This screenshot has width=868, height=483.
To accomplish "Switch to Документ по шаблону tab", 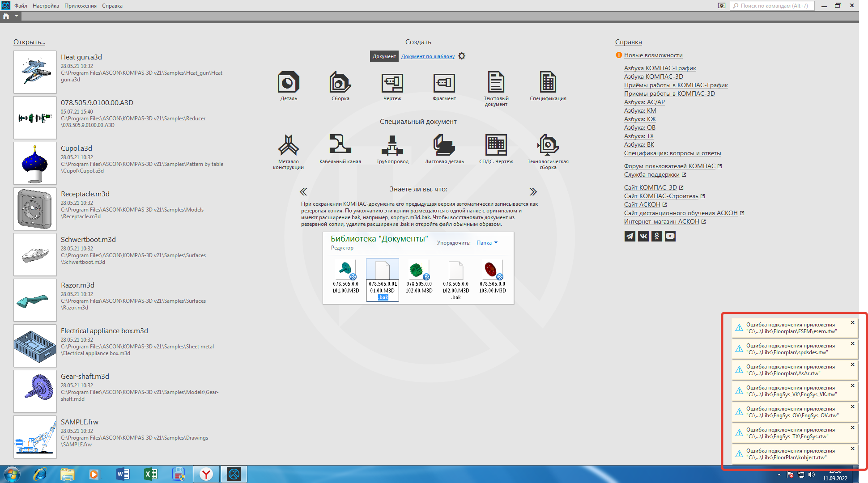I will (x=428, y=56).
